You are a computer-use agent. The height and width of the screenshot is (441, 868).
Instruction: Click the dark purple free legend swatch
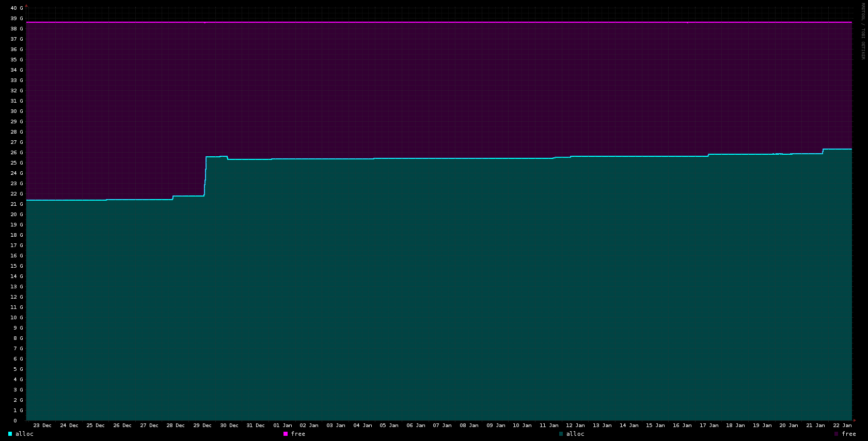[837, 434]
